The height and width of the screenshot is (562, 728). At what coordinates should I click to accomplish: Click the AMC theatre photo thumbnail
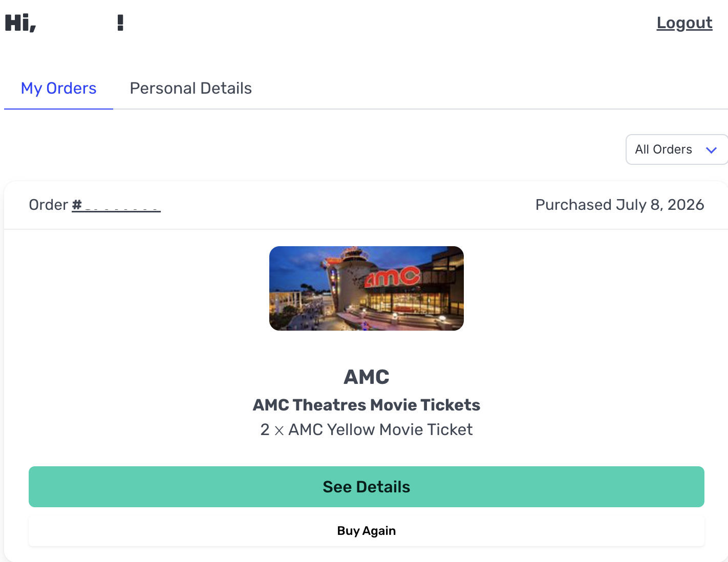coord(367,288)
